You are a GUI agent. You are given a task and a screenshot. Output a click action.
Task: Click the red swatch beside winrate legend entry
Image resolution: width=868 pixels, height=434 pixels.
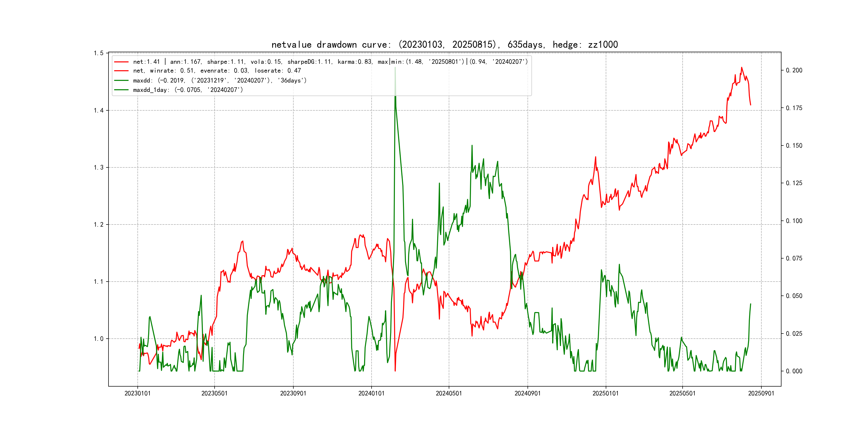point(121,71)
